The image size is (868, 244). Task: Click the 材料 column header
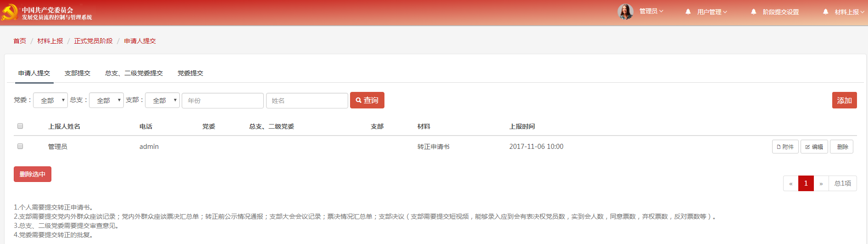click(424, 126)
